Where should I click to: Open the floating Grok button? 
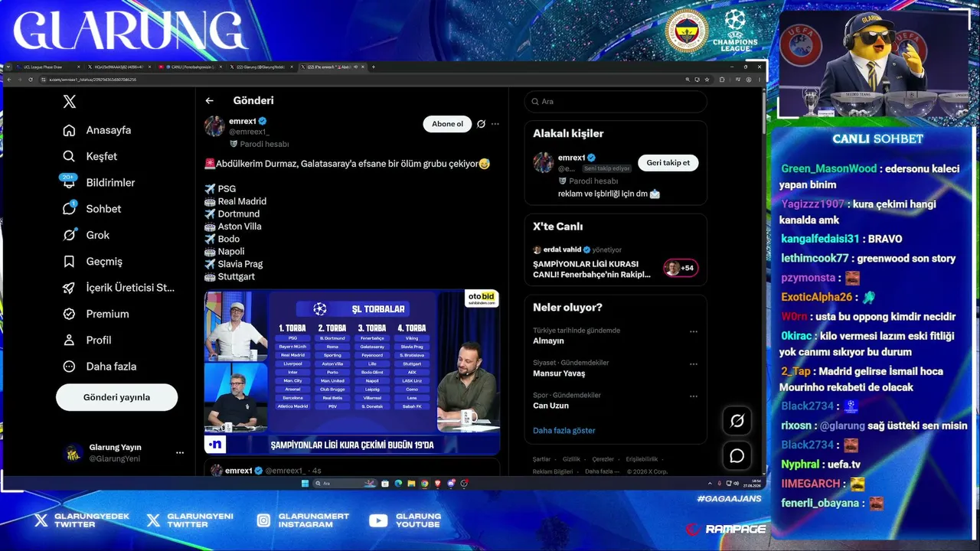(x=737, y=420)
